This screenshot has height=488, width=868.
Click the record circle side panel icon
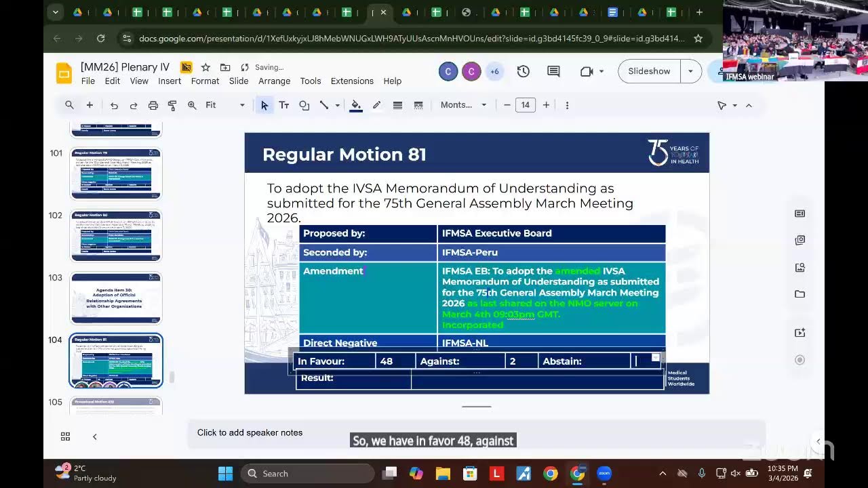[x=800, y=360]
